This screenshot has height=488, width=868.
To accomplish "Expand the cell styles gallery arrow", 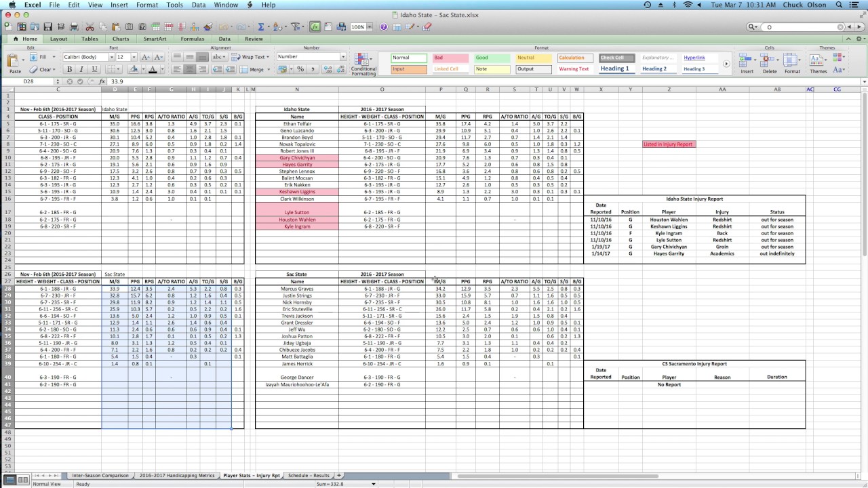I will pyautogui.click(x=726, y=64).
